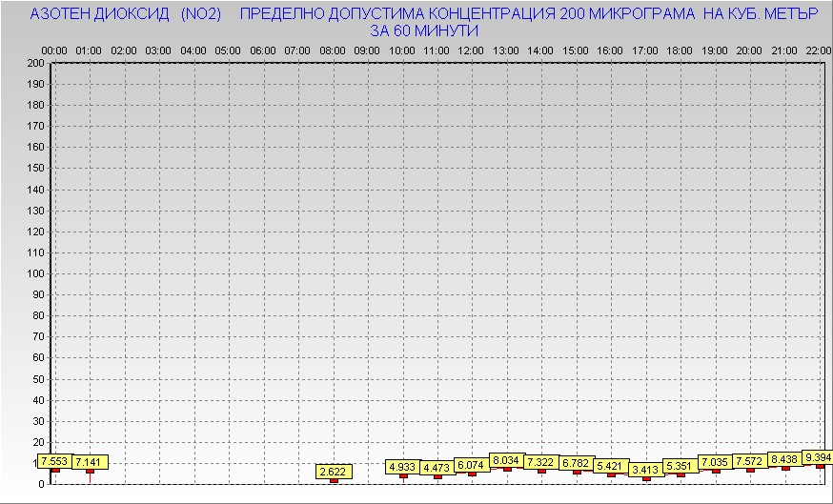
Task: Select the 13:00 hour on time axis
Action: (x=507, y=50)
